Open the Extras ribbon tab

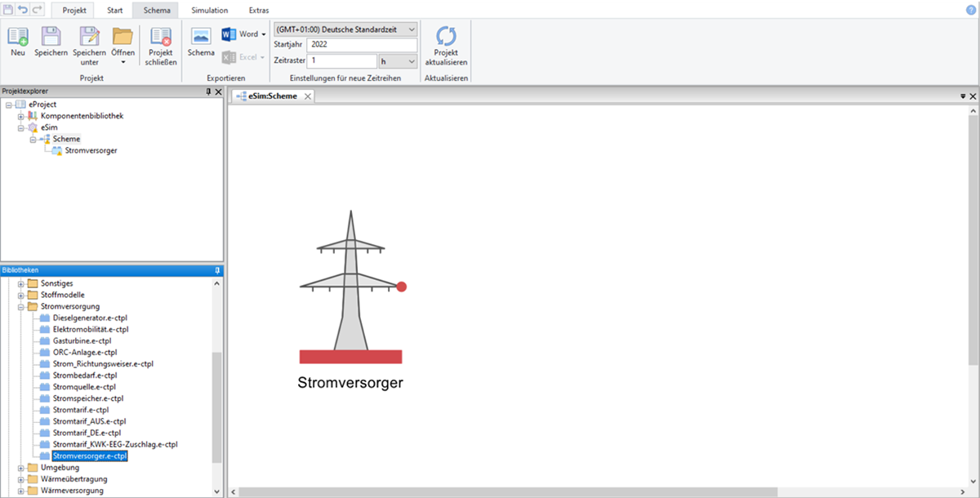pyautogui.click(x=260, y=10)
